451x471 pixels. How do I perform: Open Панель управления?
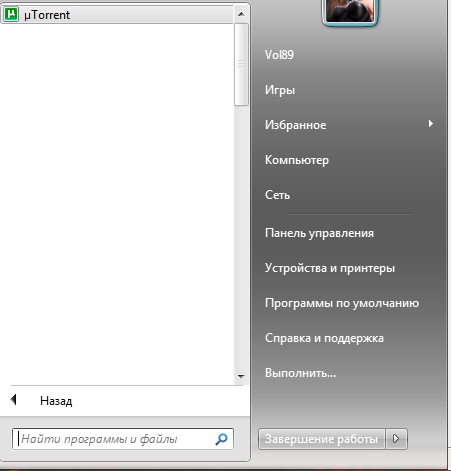[319, 233]
